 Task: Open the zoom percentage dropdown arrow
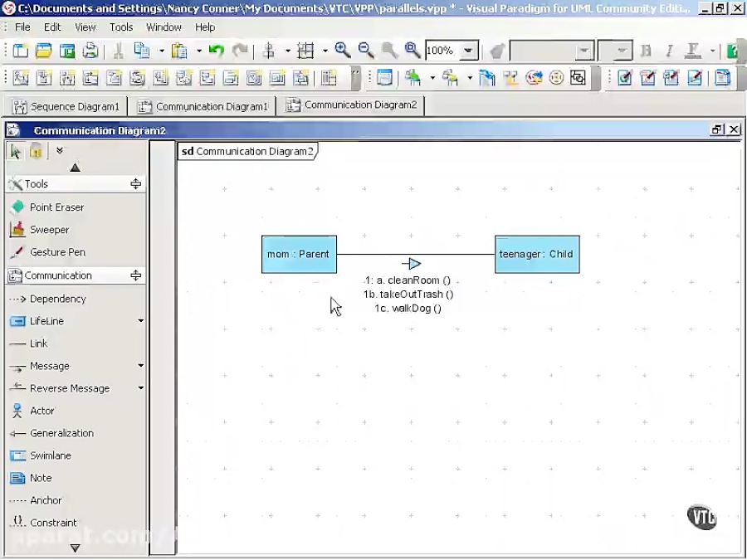pos(468,51)
